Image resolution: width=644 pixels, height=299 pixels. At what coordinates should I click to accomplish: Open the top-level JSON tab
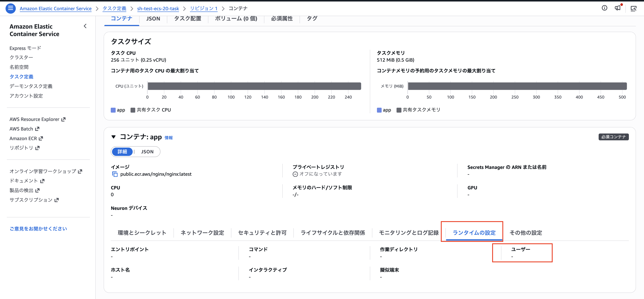[x=153, y=19]
